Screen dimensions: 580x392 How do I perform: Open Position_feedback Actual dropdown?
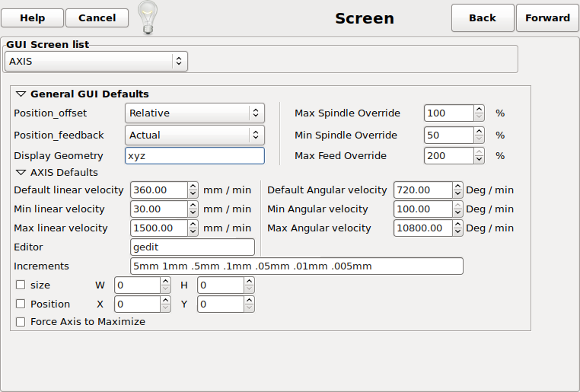(194, 135)
